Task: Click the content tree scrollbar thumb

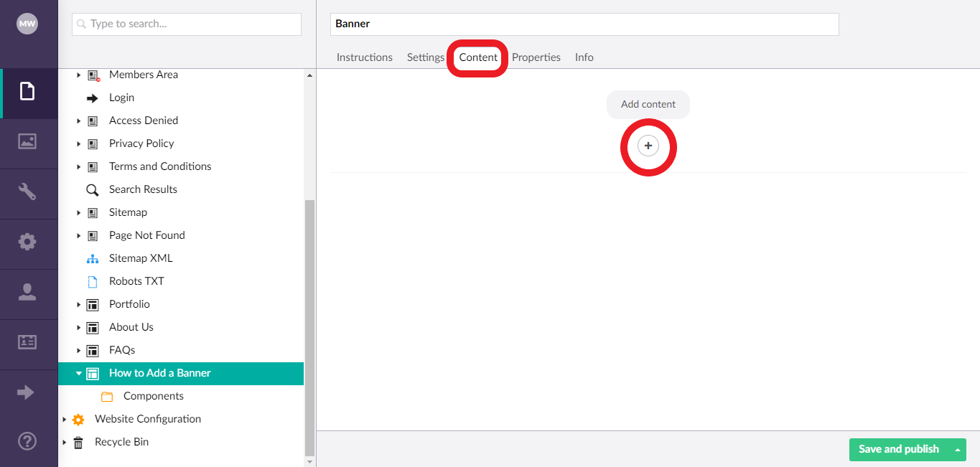Action: (x=309, y=328)
